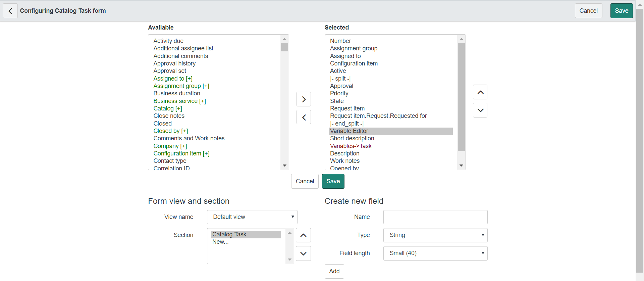Click the Available list scrollbar thumb
Viewport: 644px width, 281px height.
(x=284, y=47)
